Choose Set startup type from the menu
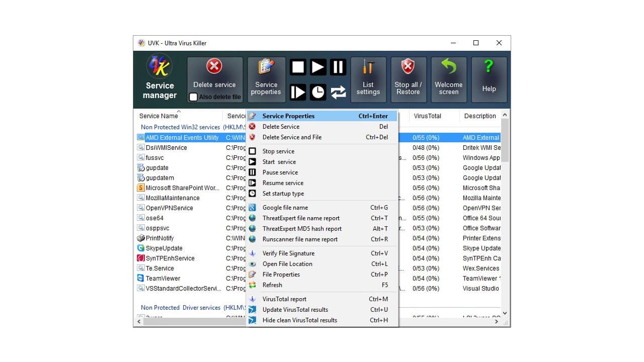This screenshot has width=644, height=362. (282, 194)
